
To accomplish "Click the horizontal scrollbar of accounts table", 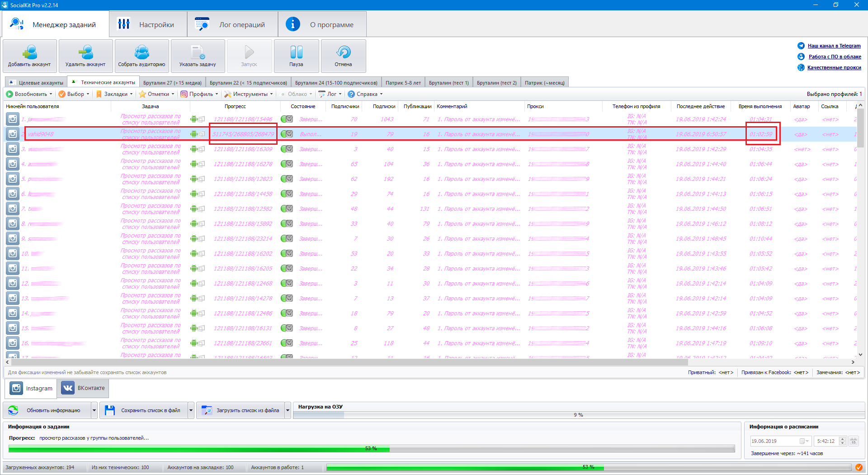I will (x=349, y=362).
